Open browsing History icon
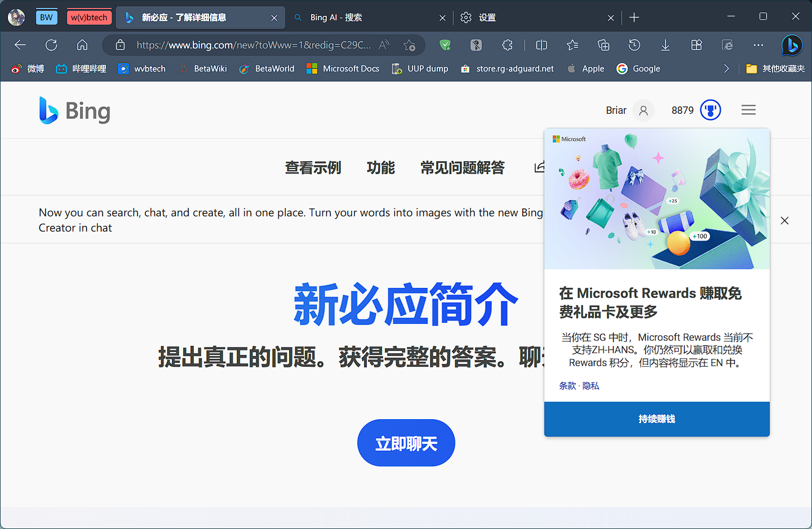812x529 pixels. (x=634, y=45)
